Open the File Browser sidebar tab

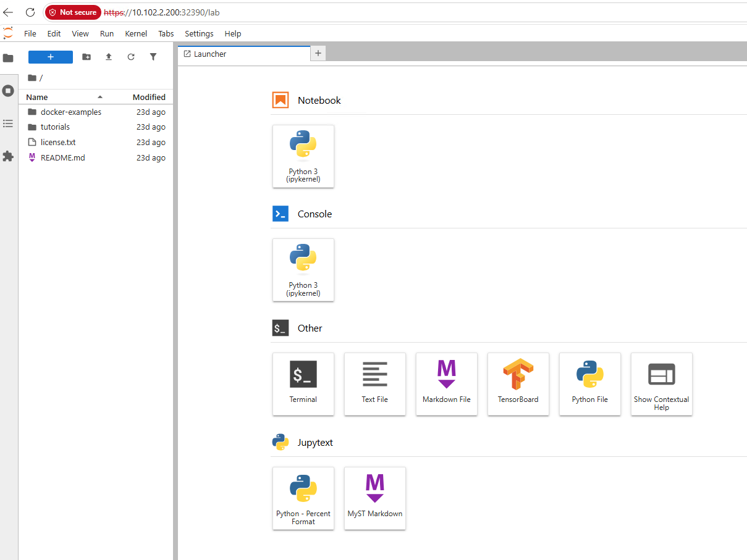pyautogui.click(x=8, y=57)
